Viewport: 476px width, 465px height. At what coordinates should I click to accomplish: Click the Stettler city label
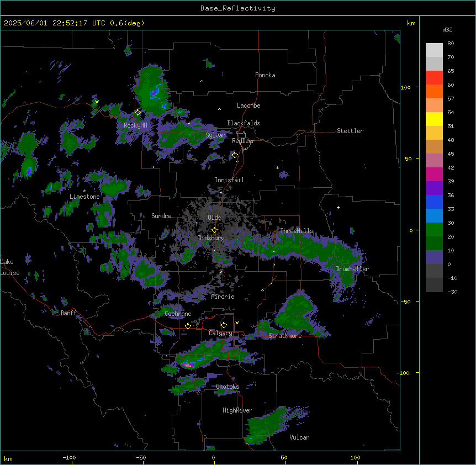click(x=350, y=131)
